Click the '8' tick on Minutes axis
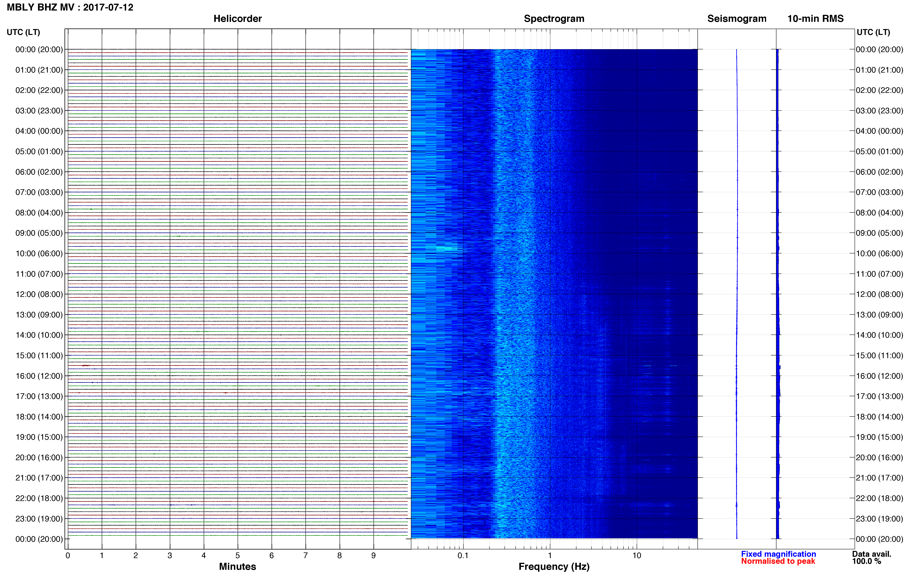Image resolution: width=924 pixels, height=578 pixels. [340, 555]
